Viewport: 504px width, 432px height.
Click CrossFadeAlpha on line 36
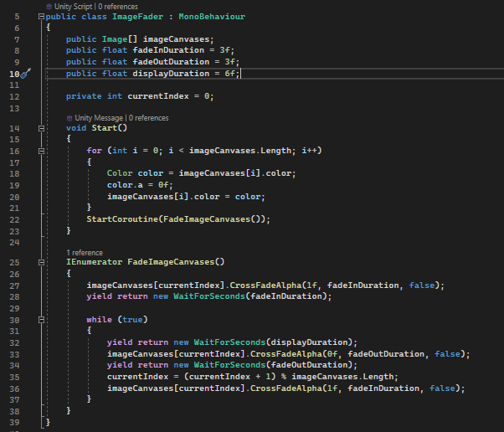(286, 388)
